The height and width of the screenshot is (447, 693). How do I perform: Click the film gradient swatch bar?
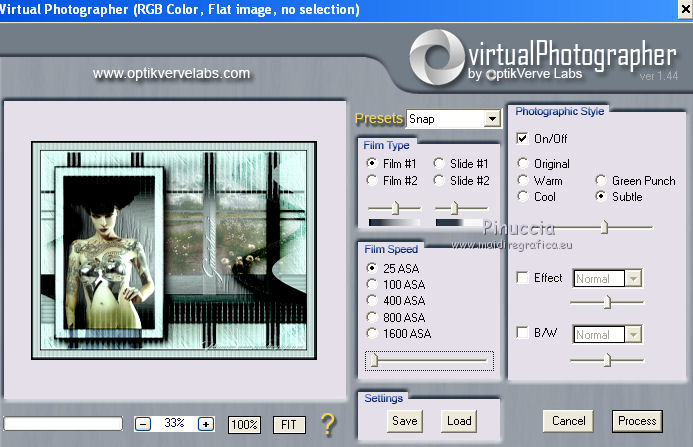(x=395, y=222)
